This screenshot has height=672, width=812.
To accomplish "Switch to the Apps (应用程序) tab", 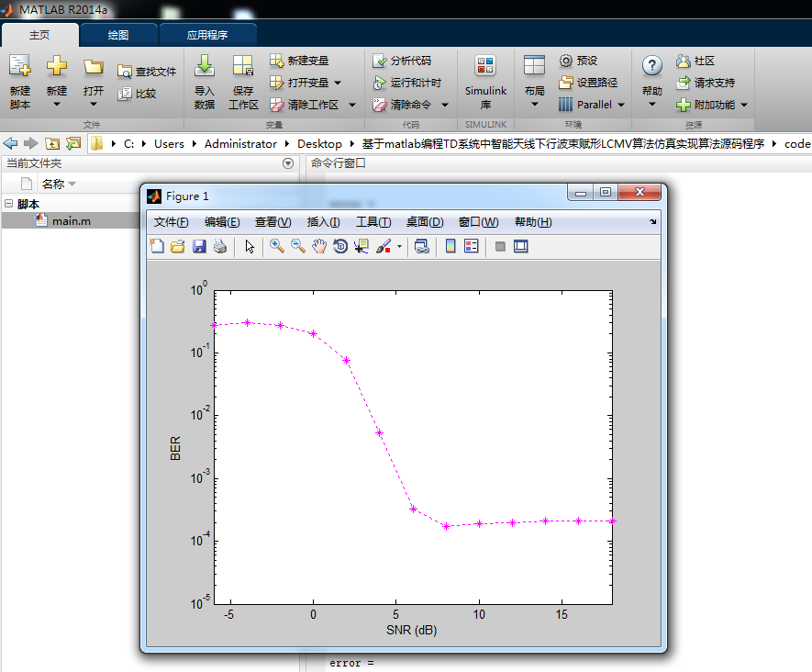I will click(207, 35).
